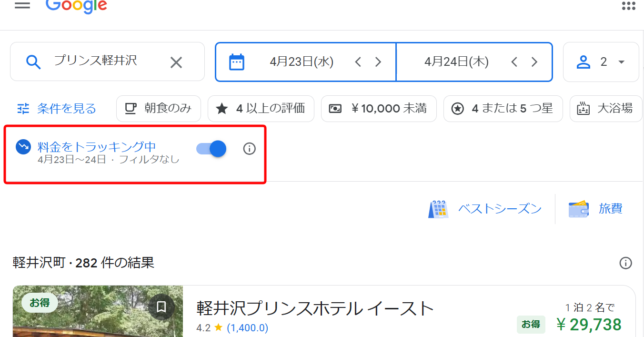The width and height of the screenshot is (644, 337).
Task: Turn off the price tracking switch
Action: (x=211, y=149)
